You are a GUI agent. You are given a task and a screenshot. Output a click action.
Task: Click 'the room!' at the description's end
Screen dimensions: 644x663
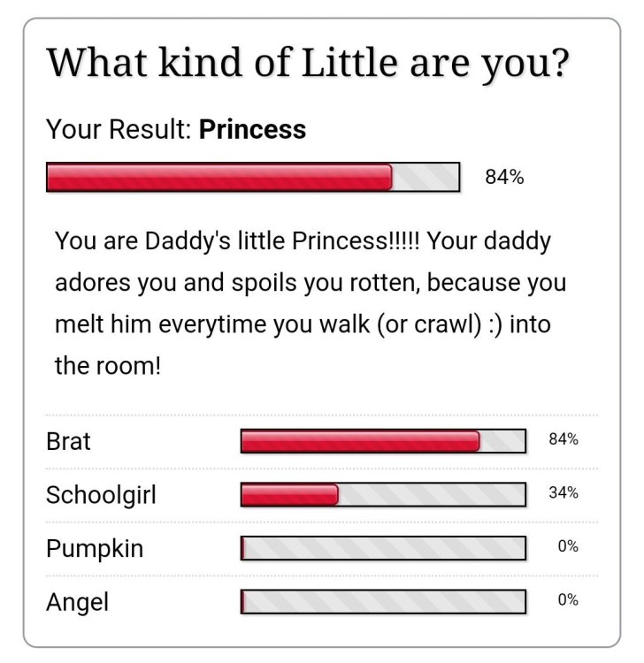[x=108, y=366]
